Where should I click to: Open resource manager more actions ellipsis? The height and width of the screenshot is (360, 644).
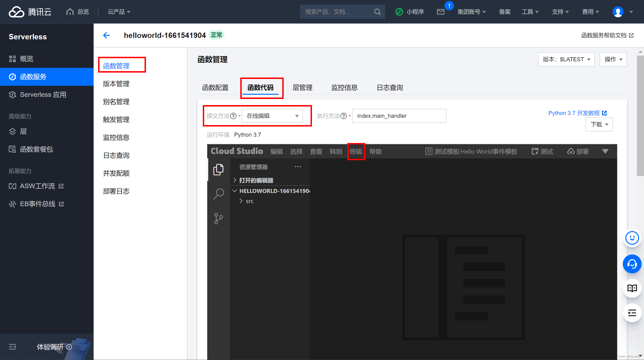click(x=298, y=167)
